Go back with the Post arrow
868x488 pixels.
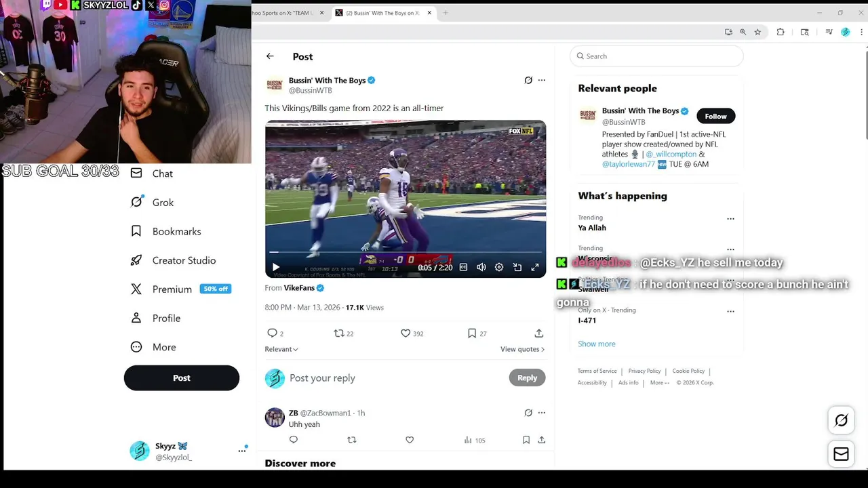tap(270, 56)
